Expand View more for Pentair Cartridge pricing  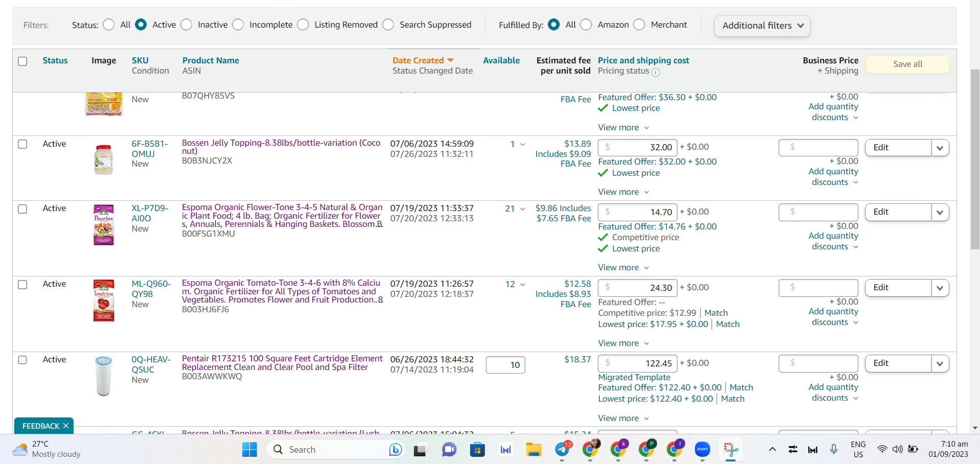623,418
